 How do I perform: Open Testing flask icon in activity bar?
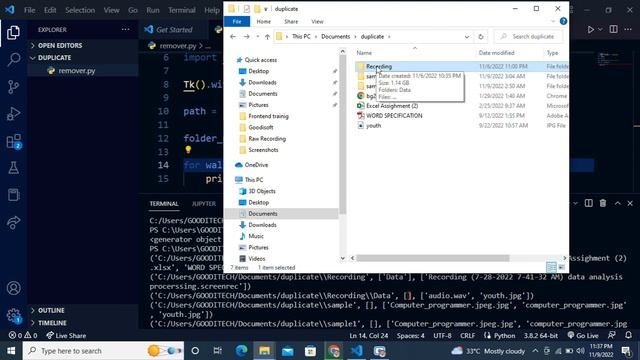click(13, 168)
